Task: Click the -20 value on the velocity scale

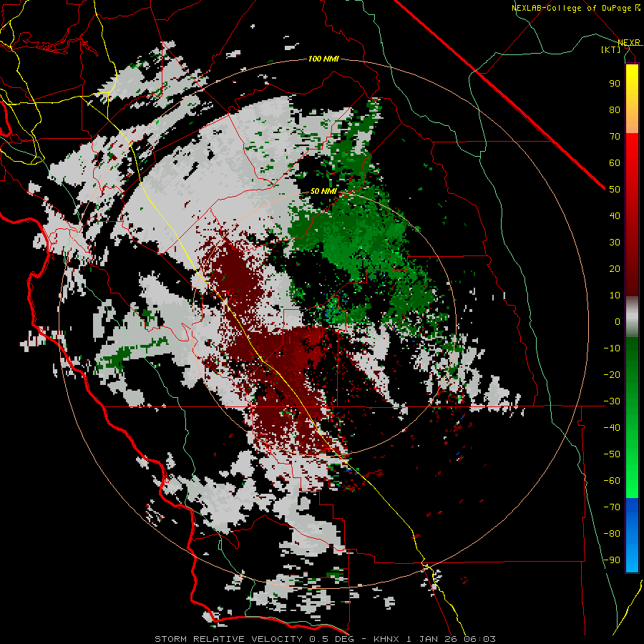Action: coord(612,374)
